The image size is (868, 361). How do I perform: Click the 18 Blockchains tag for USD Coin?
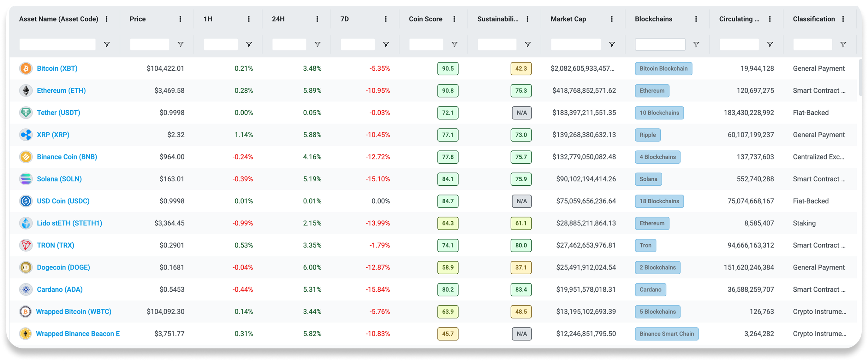659,201
